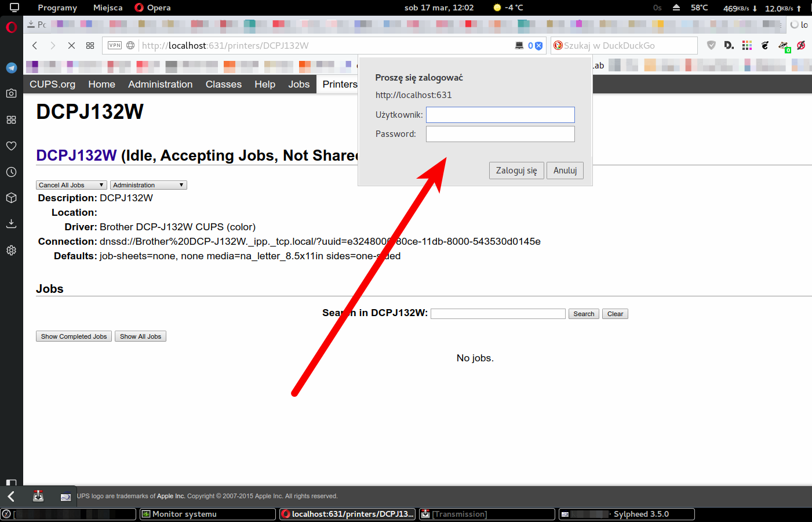Open the CUPS.org link in navigation bar

coord(52,84)
